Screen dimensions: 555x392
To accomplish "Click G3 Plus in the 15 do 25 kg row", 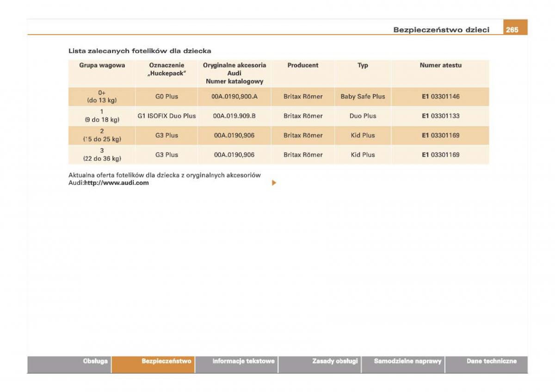I will [166, 135].
